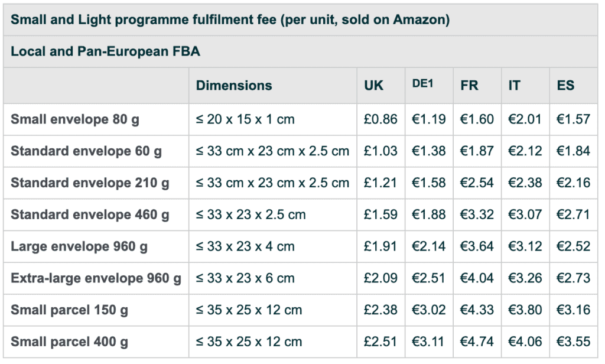The width and height of the screenshot is (605, 364).
Task: Select the Standard envelope 460 g label
Action: [x=90, y=214]
